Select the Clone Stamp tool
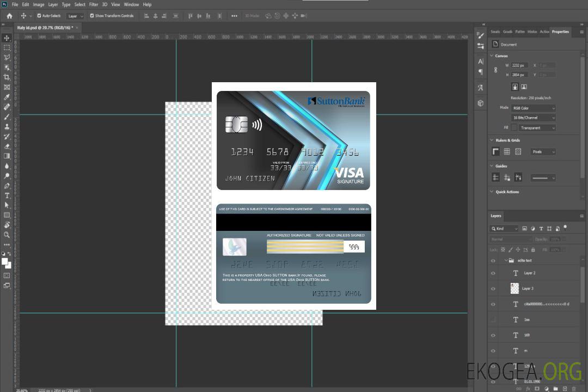The height and width of the screenshot is (392, 588). pos(7,126)
